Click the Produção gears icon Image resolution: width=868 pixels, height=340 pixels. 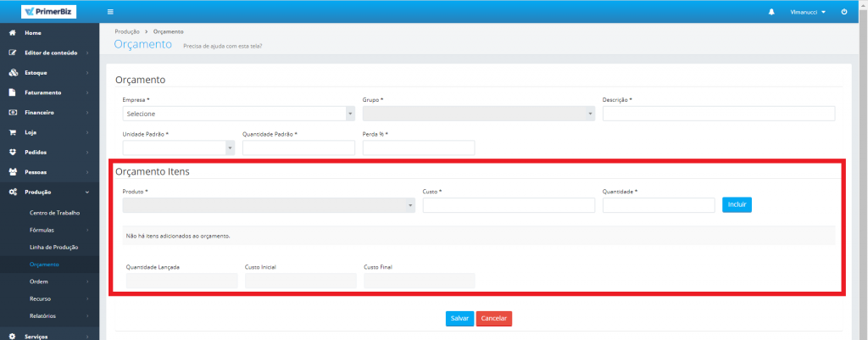(x=13, y=192)
